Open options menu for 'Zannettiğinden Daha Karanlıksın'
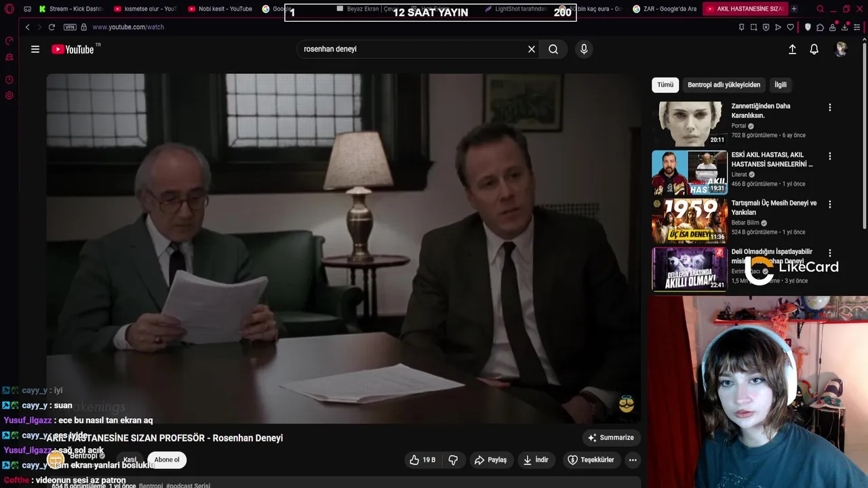Screen dimensions: 868x488 point(829,107)
